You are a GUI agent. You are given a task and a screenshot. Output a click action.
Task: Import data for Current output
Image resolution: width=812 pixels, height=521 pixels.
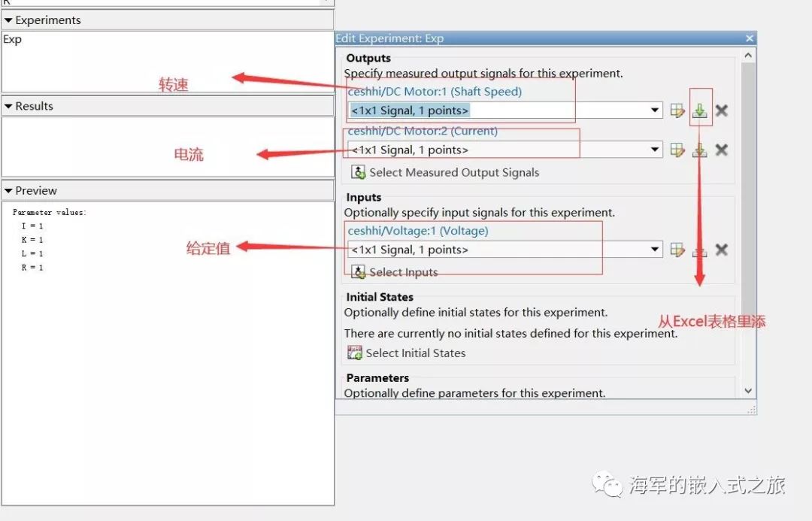pos(700,150)
